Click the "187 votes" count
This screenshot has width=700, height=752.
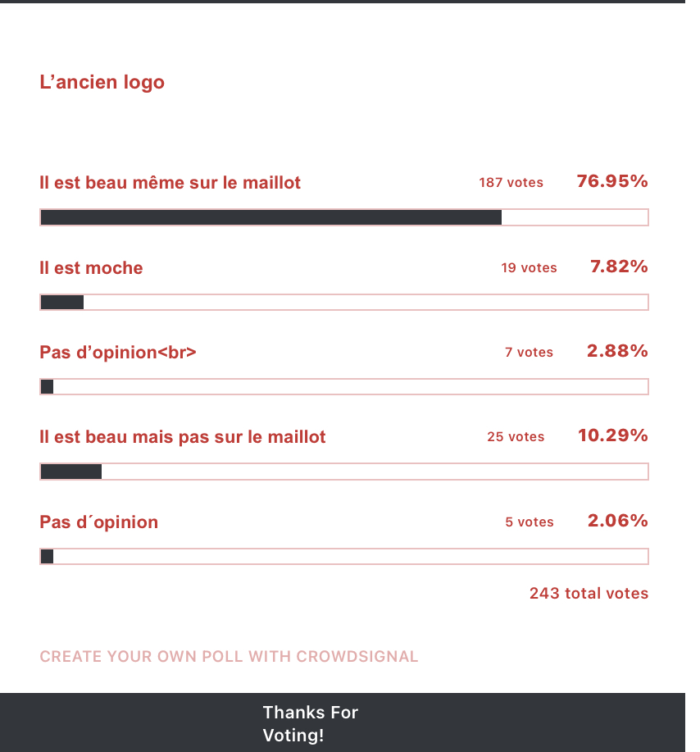click(x=511, y=182)
